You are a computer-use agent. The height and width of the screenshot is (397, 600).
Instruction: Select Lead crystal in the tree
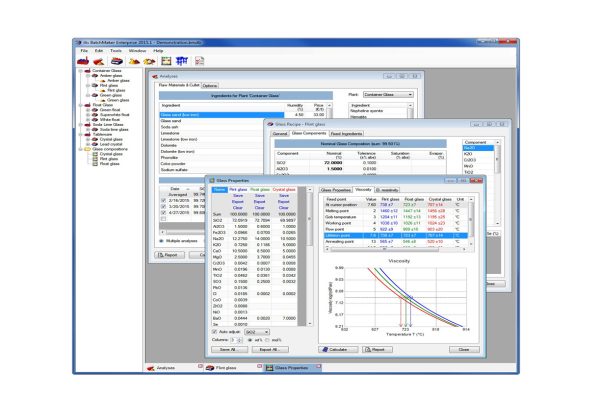(111, 144)
